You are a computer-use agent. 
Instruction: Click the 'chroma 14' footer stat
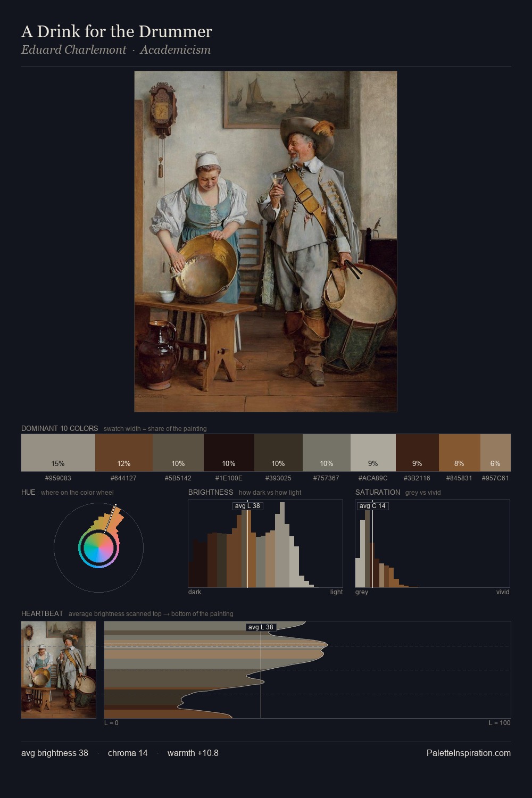pyautogui.click(x=128, y=753)
